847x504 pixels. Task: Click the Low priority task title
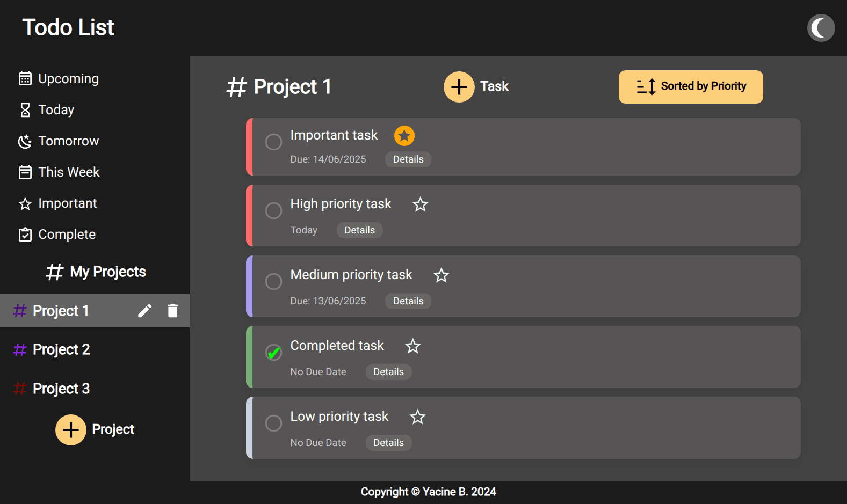(x=339, y=417)
